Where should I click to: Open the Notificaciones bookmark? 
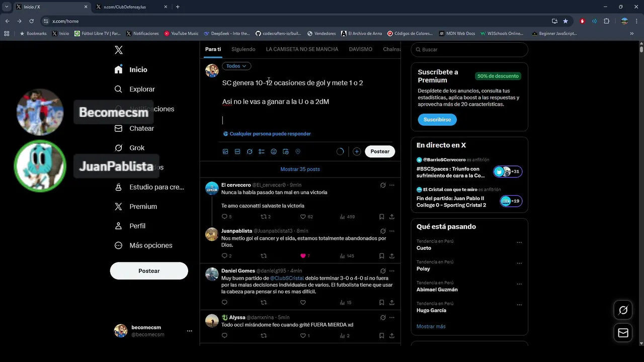pos(142,34)
